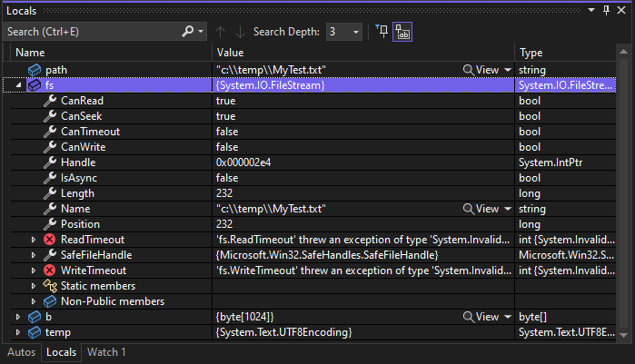Switch to the Watch 1 tab
Viewport: 635px width, 364px height.
[x=106, y=351]
